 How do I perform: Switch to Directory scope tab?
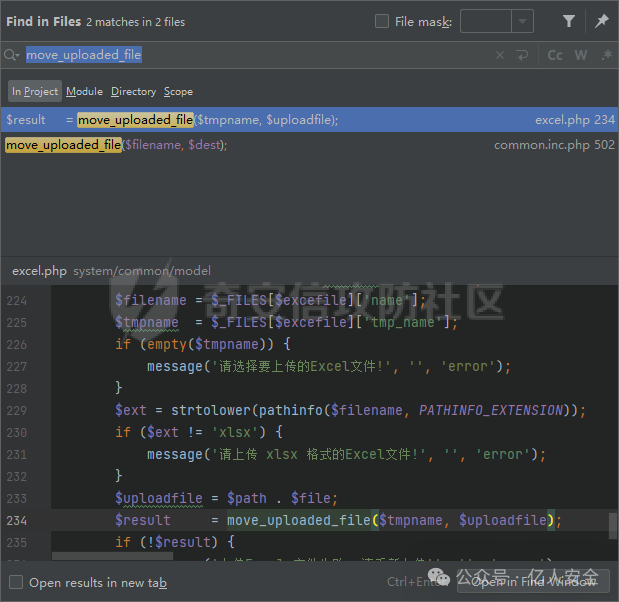(133, 91)
